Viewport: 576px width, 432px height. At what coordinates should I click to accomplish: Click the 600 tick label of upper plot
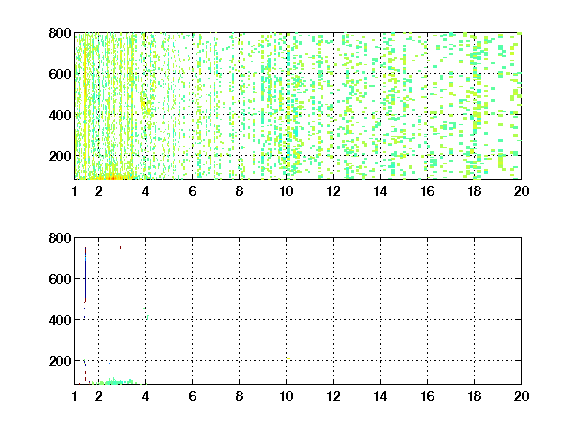[x=60, y=74]
